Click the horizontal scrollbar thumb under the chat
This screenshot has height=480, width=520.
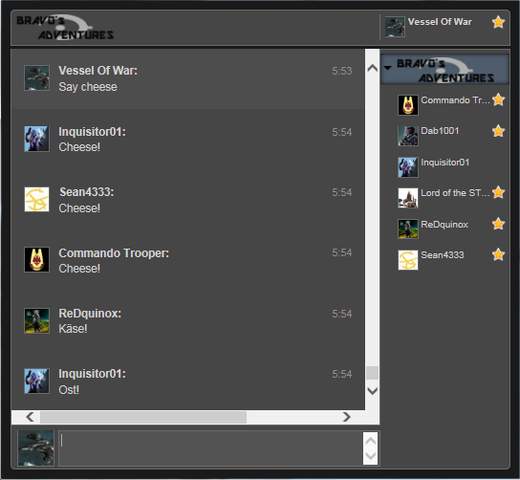(143, 417)
